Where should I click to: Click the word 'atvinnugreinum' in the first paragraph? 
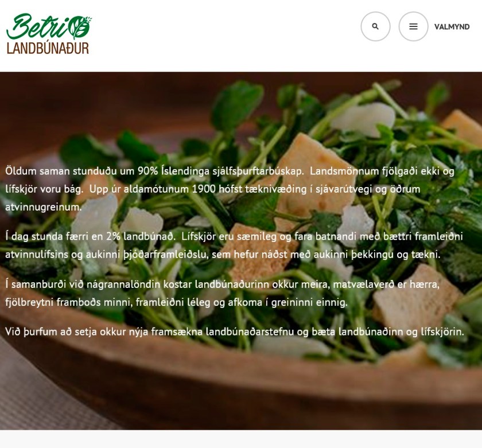tap(43, 207)
